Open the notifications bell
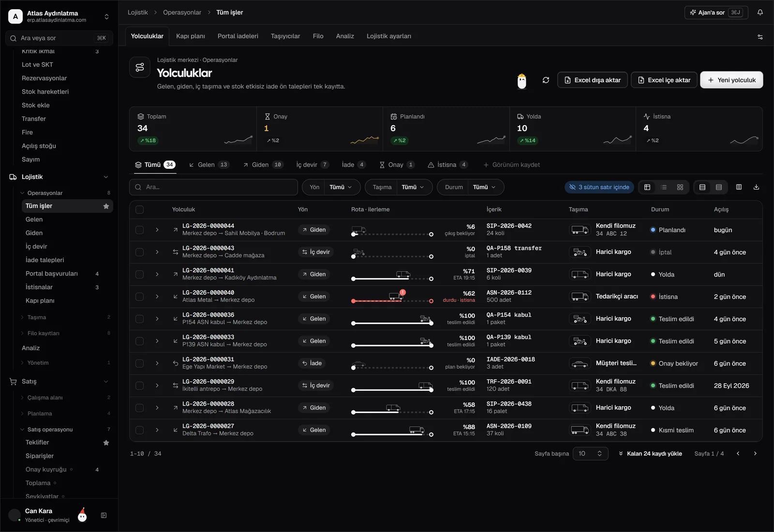 760,13
